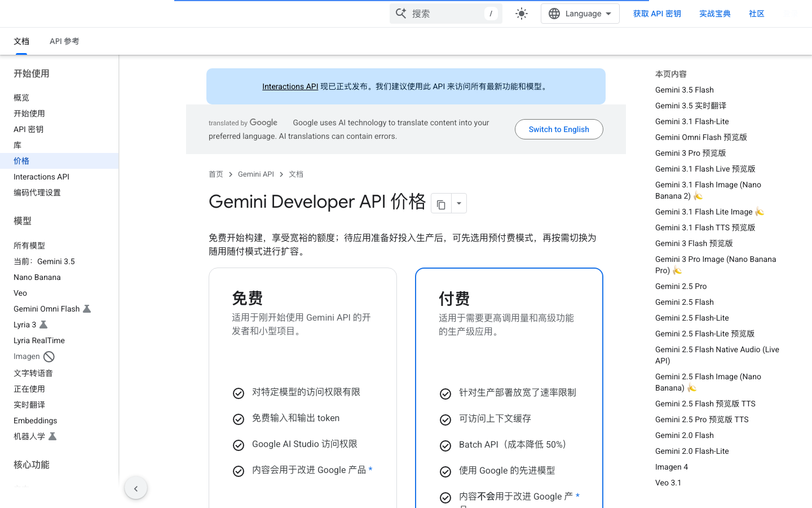Click the checkmark icon beside 对特定模型的访问权限有限
Screen dimensions: 812x508
(x=239, y=393)
